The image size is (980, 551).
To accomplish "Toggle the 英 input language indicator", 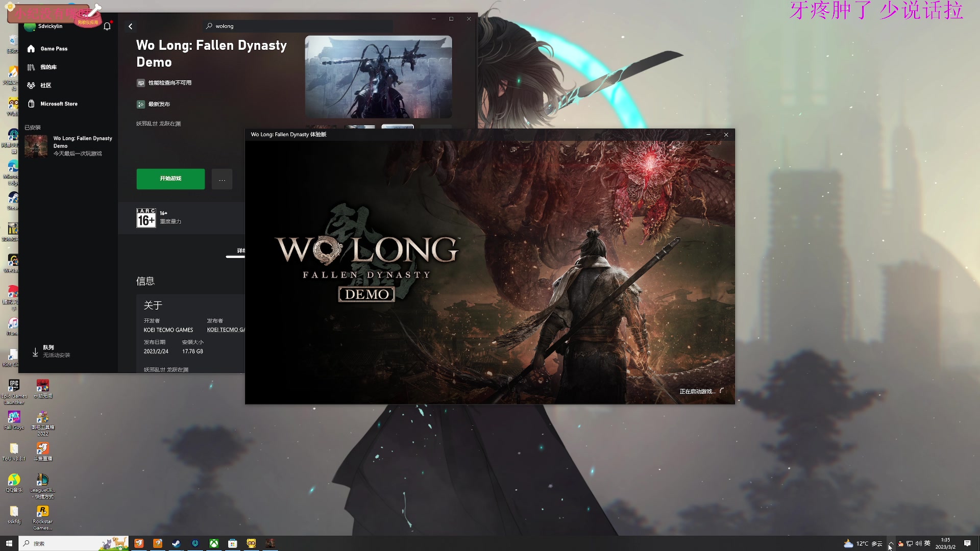I will tap(927, 543).
